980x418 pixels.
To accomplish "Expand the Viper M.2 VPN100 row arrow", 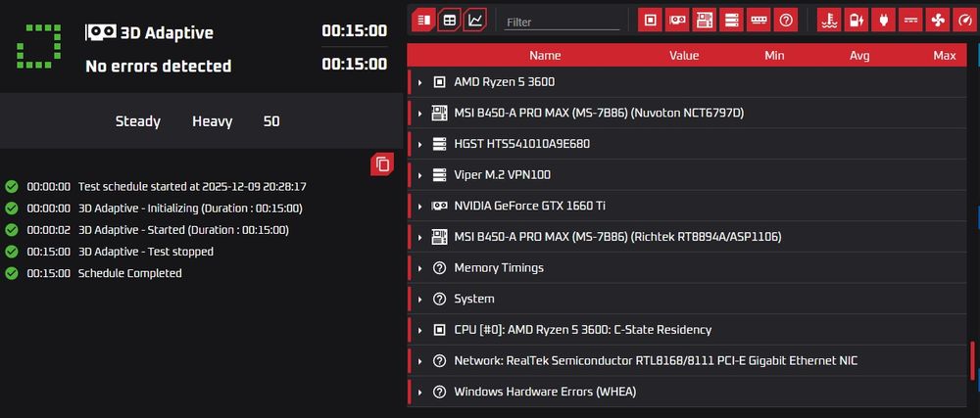I will pyautogui.click(x=420, y=175).
